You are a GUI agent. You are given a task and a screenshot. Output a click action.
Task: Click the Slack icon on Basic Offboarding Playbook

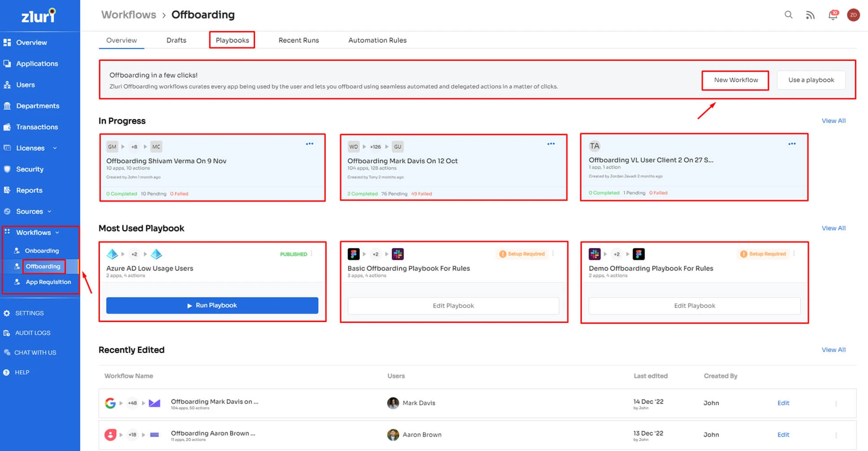click(x=398, y=254)
